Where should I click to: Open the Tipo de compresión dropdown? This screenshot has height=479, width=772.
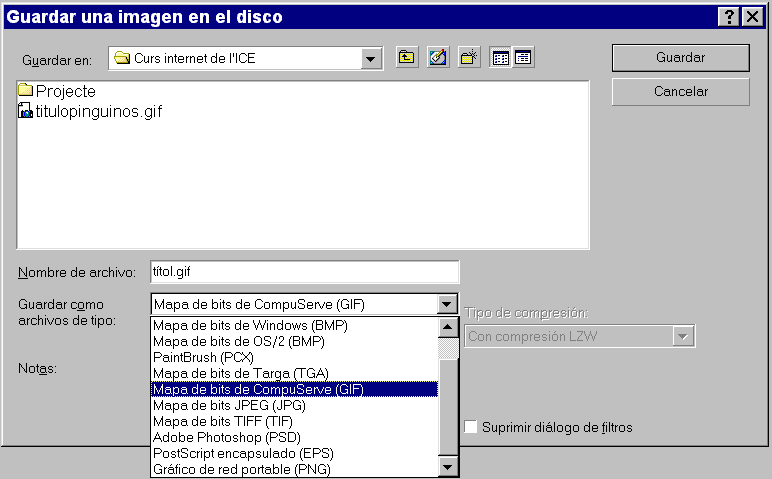684,337
